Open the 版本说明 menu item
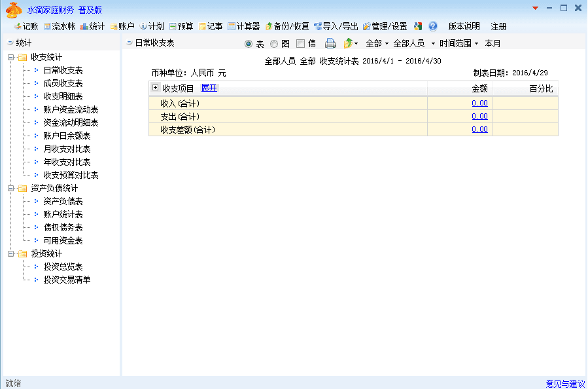Screen dimensions: 588x389 (464, 27)
